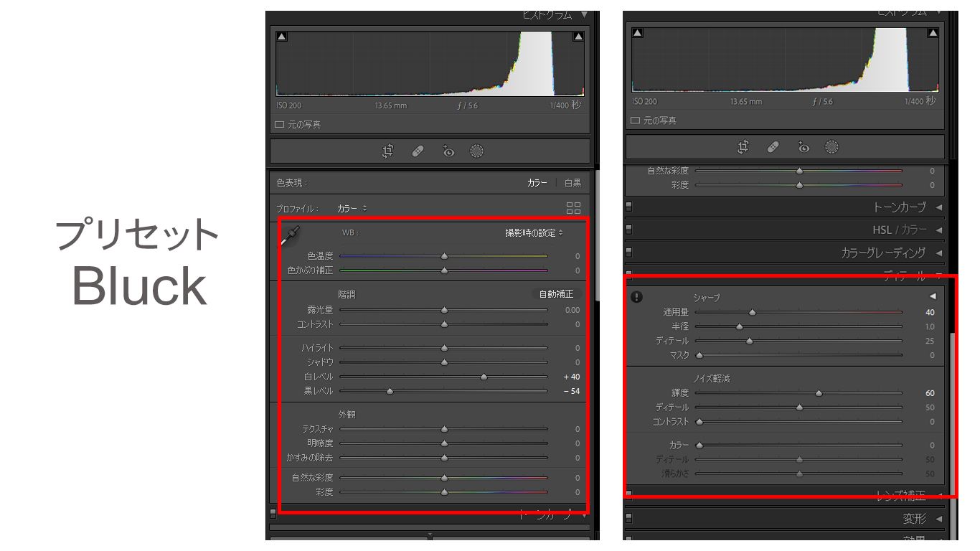The image size is (980, 551).
Task: Select the white balance eyedropper tool
Action: [x=291, y=235]
